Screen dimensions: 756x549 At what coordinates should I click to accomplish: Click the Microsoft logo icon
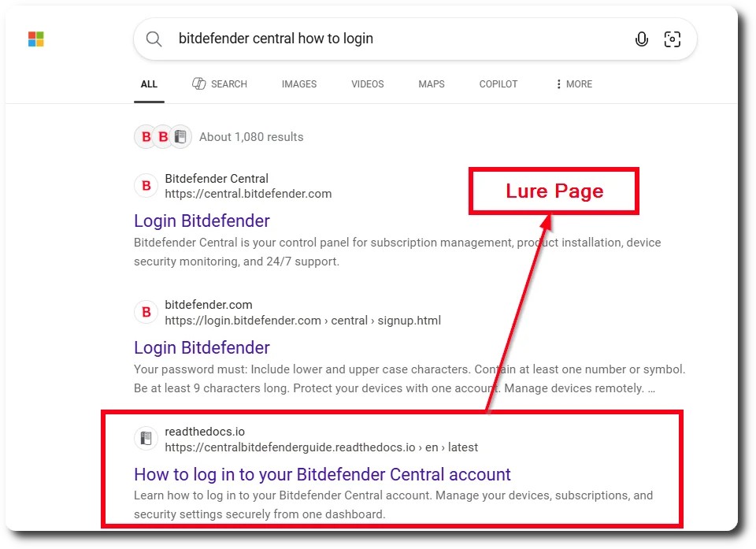36,39
